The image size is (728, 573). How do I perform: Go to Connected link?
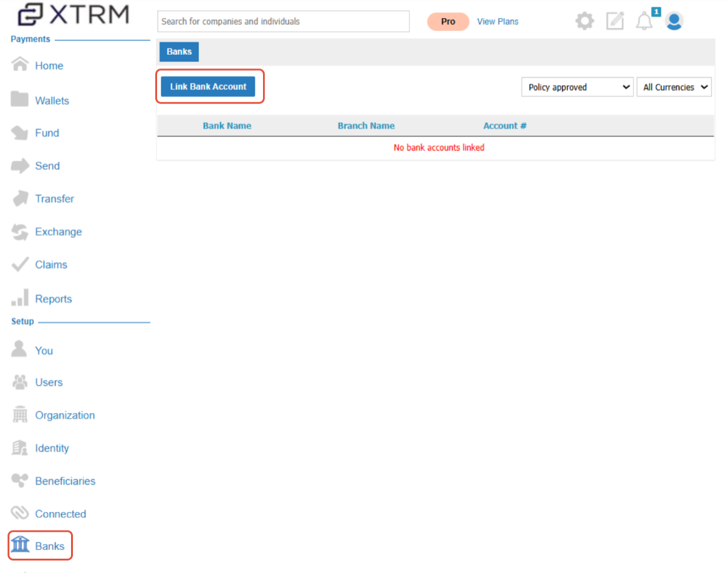(x=61, y=514)
